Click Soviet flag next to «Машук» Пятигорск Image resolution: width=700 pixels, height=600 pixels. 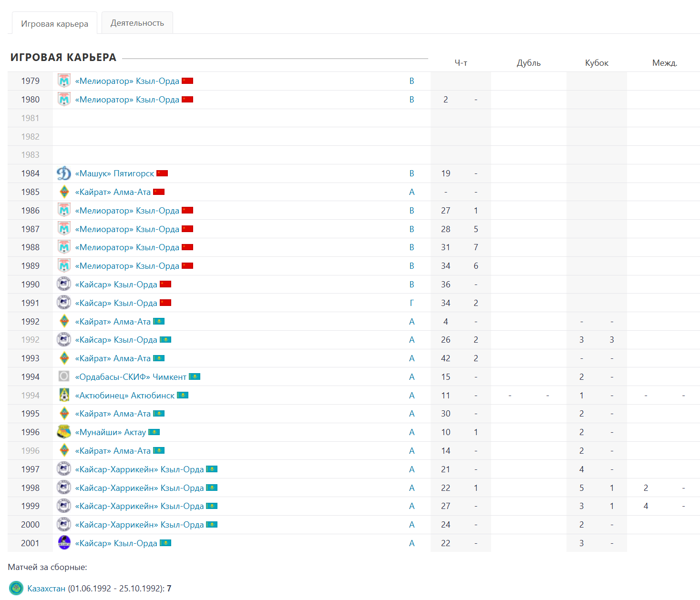pyautogui.click(x=162, y=173)
